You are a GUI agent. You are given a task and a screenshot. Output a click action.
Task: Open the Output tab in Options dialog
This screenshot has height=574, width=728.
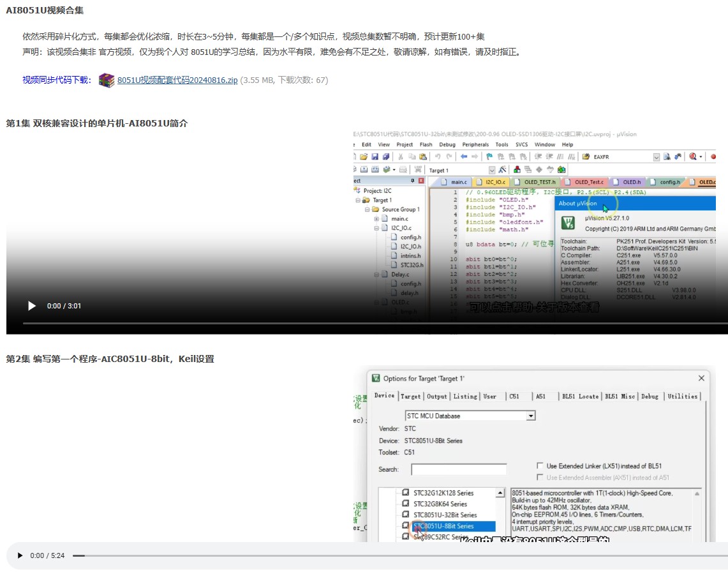point(437,397)
